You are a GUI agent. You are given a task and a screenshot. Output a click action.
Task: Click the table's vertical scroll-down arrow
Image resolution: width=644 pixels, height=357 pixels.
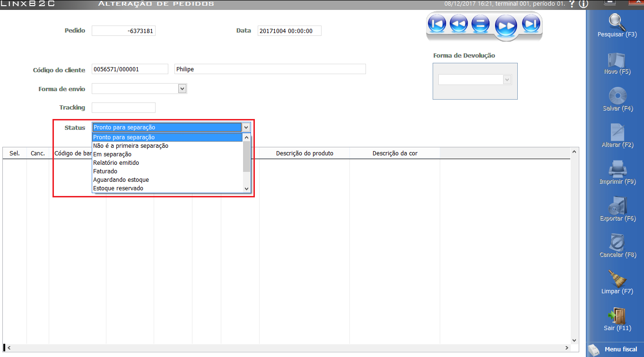[575, 340]
